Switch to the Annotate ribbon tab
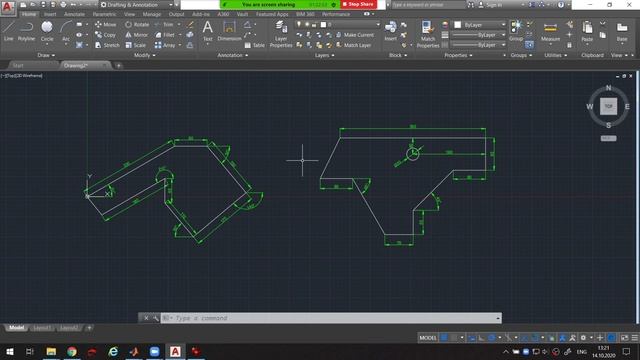The image size is (640, 360). point(74,14)
